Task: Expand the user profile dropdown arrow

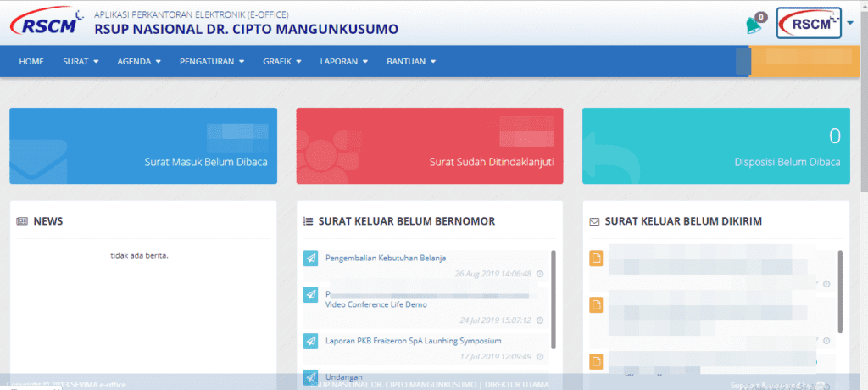Action: [850, 23]
